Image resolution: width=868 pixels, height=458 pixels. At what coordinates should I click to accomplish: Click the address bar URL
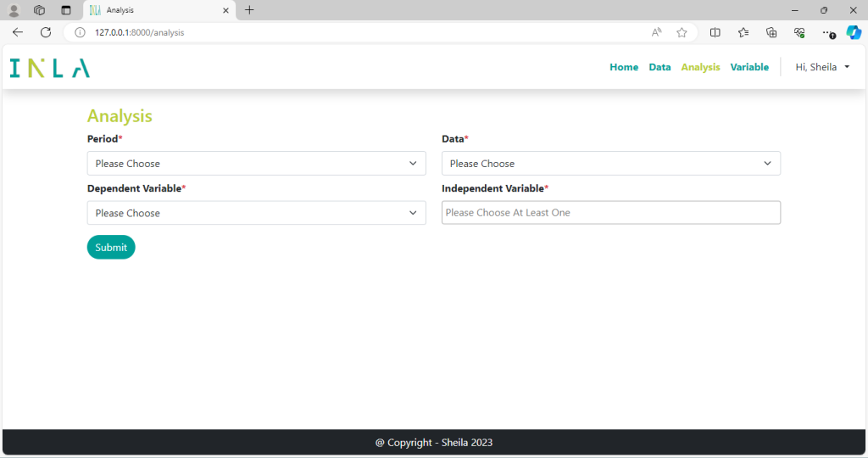(140, 33)
